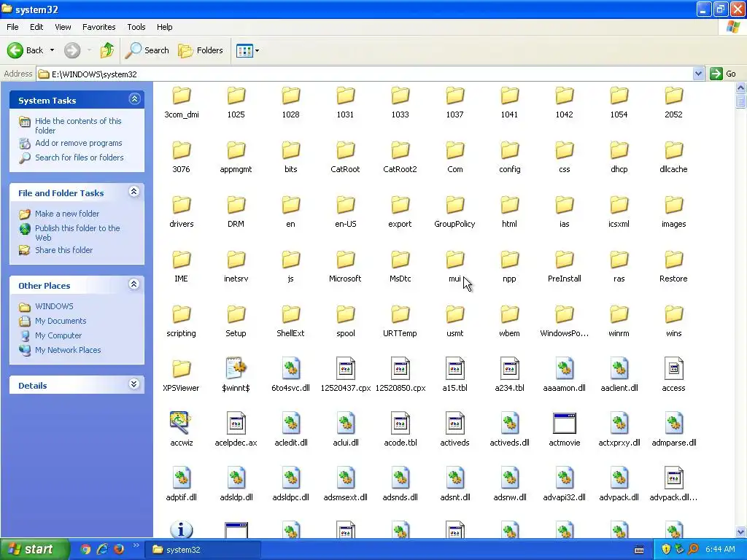Select the Microsoft folder
The height and width of the screenshot is (560, 747).
coord(345,267)
